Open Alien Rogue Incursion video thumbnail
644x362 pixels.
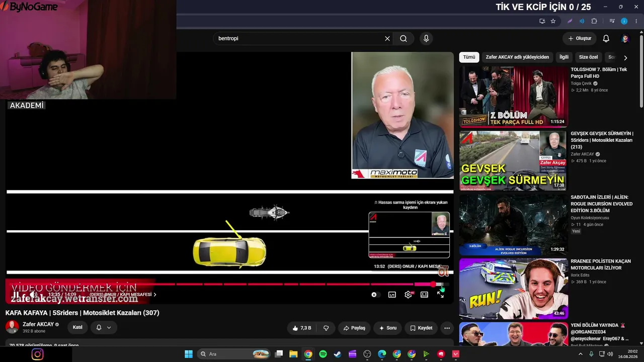tap(513, 225)
